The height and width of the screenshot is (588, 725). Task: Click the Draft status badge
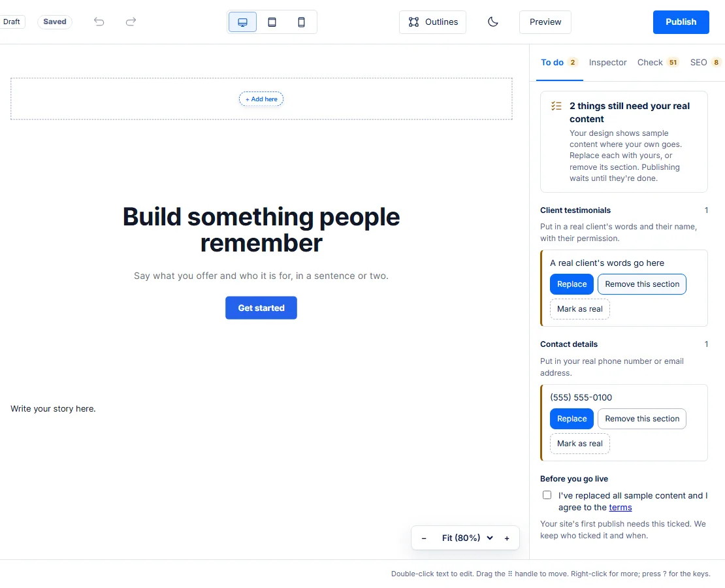[12, 22]
